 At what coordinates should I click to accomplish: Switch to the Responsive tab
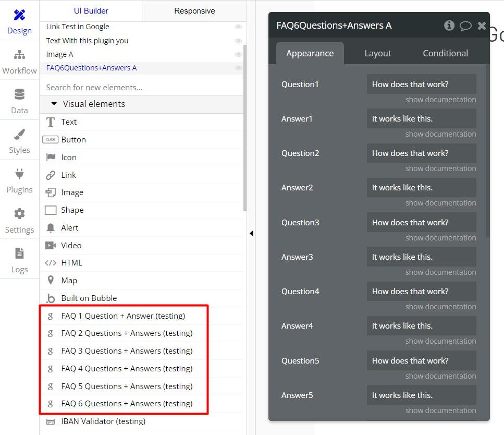(194, 10)
